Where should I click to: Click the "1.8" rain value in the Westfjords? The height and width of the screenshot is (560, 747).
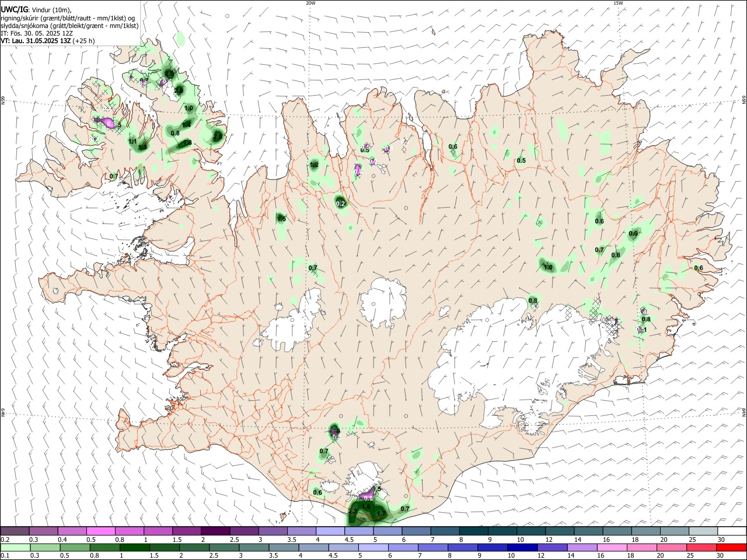(188, 142)
